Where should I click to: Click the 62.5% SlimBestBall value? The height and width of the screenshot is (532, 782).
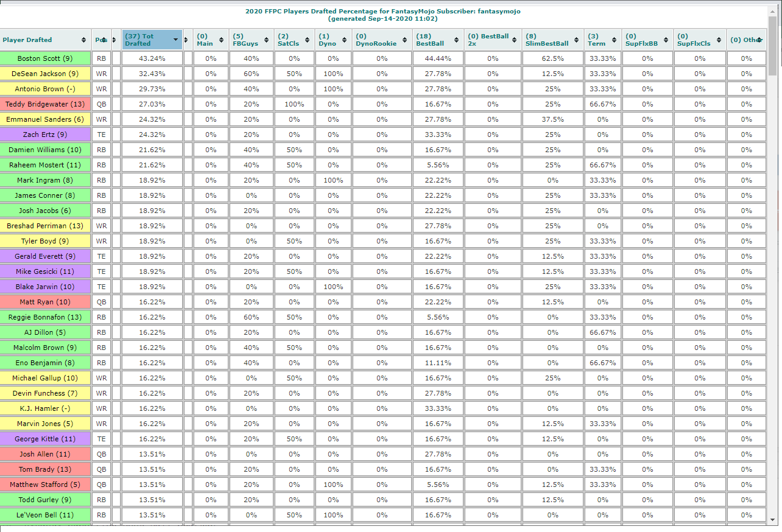(553, 58)
